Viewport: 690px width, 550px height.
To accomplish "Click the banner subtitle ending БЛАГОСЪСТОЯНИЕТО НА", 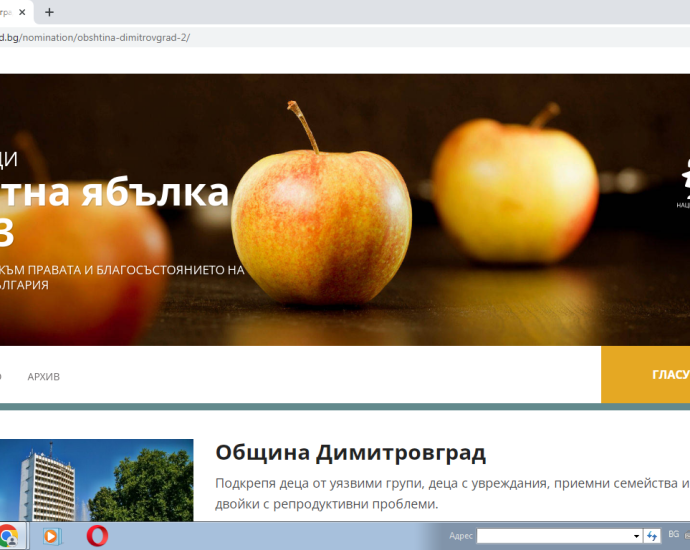I will [122, 270].
